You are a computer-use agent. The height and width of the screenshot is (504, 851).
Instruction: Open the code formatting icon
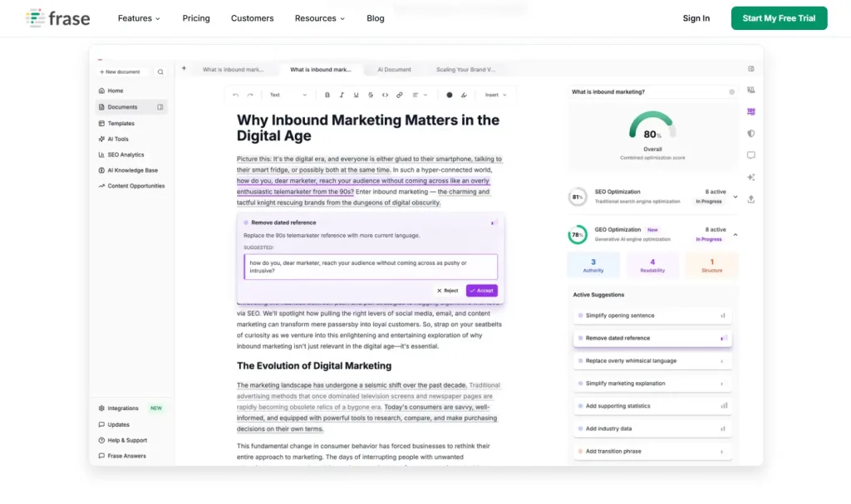pos(384,95)
